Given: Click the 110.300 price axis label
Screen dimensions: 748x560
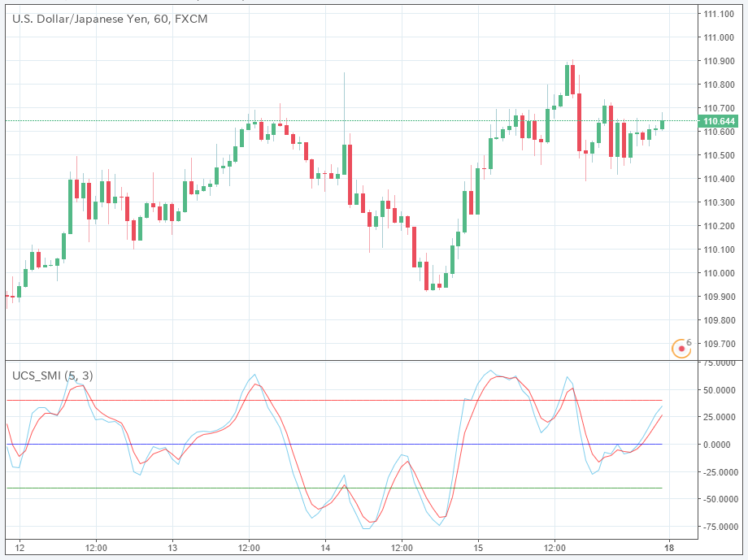Looking at the screenshot, I should pyautogui.click(x=719, y=202).
